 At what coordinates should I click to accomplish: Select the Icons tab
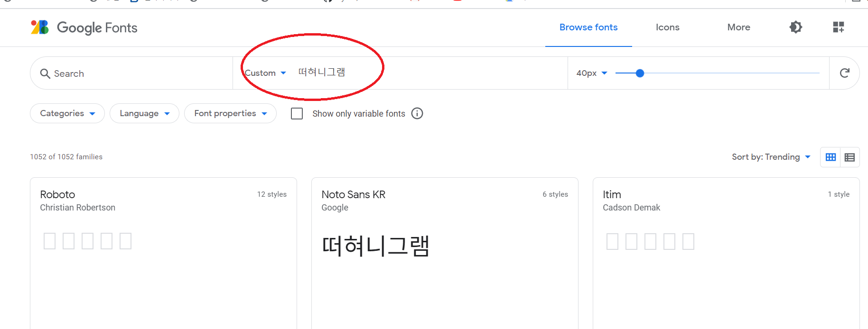667,27
